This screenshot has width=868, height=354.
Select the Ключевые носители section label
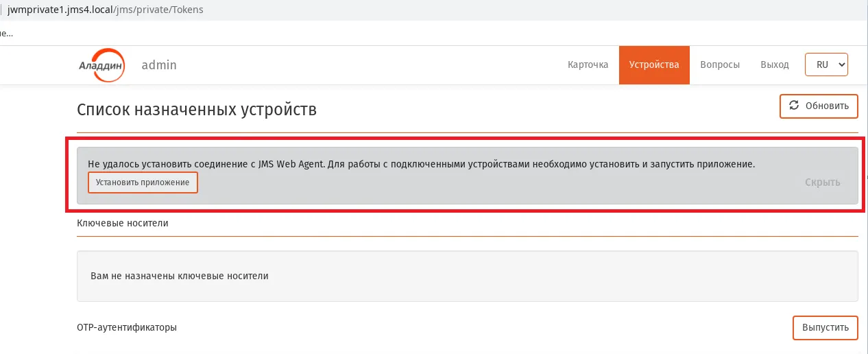123,223
